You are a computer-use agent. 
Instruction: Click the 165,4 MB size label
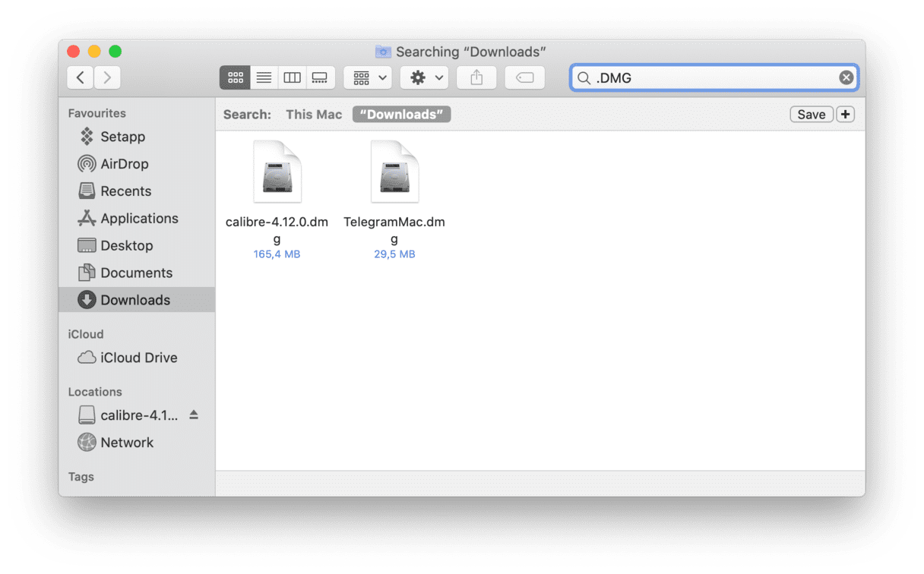(277, 254)
